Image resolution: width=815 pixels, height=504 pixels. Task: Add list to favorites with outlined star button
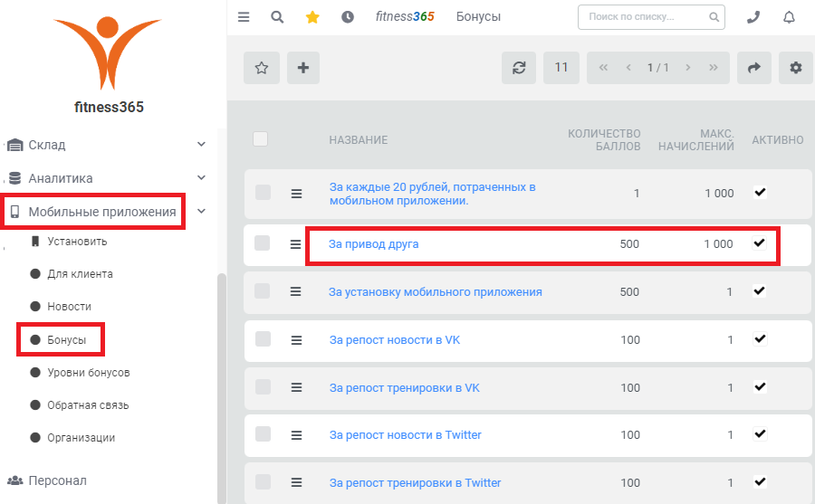262,68
